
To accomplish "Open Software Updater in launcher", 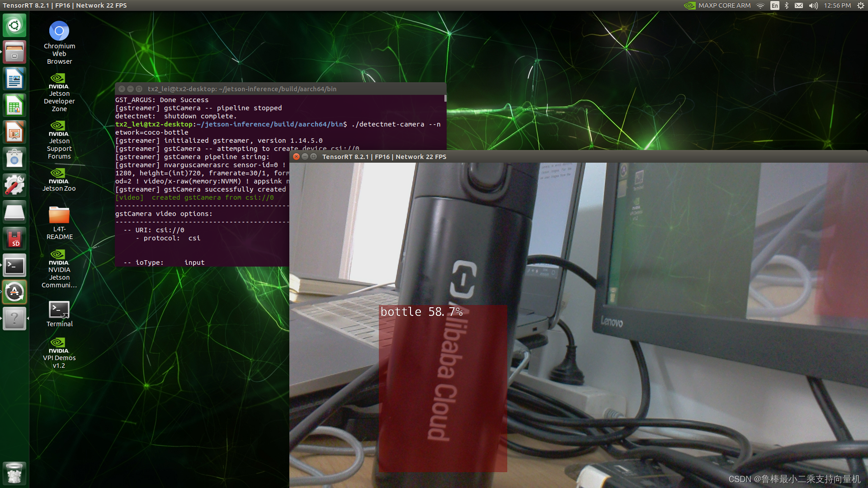I will pos(14,292).
